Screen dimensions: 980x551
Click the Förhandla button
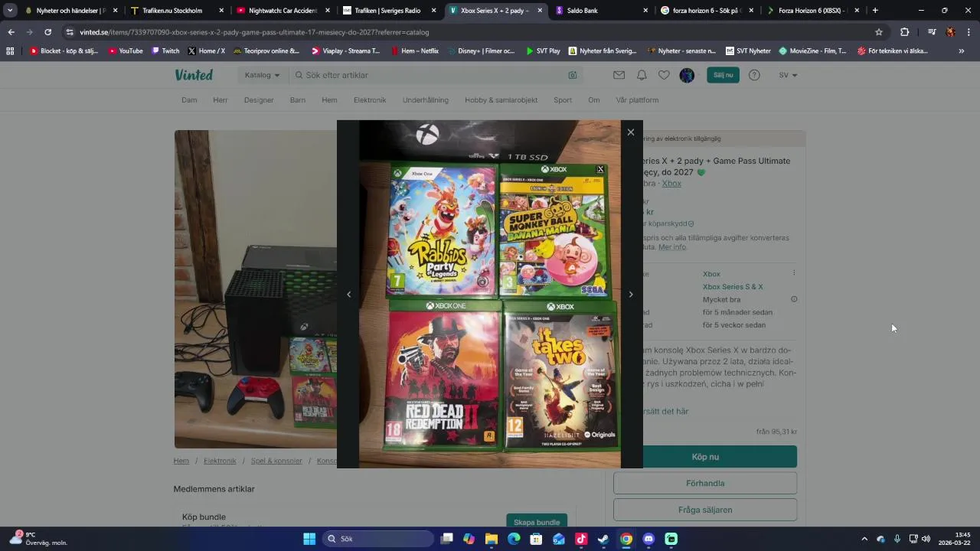pyautogui.click(x=705, y=483)
